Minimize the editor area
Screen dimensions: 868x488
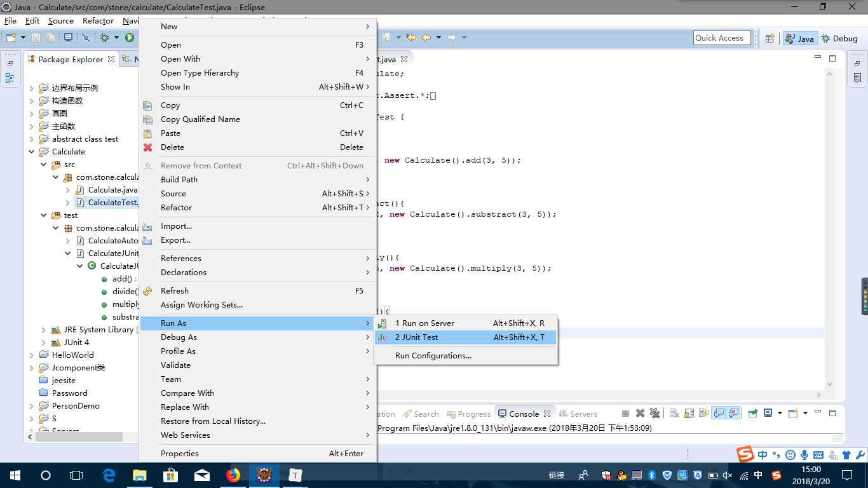(818, 58)
